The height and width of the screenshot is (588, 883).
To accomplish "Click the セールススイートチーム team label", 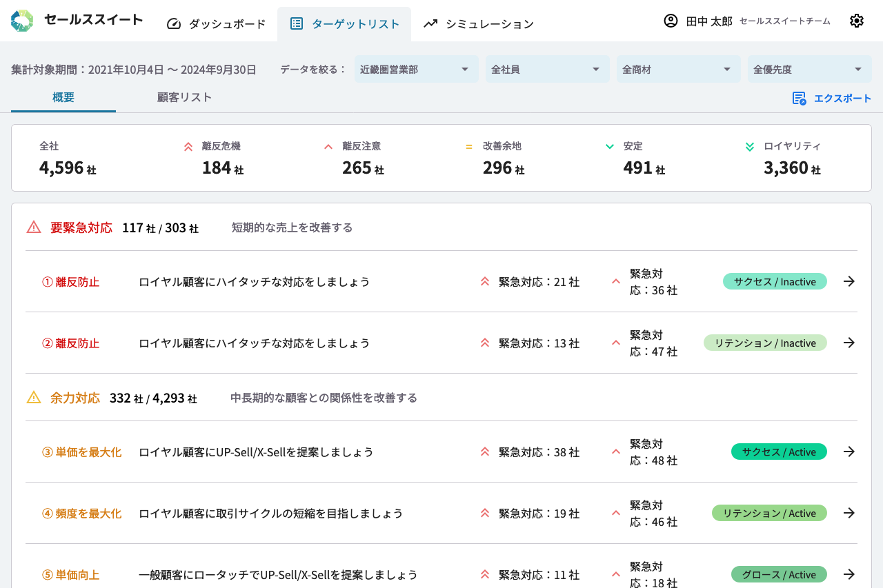I will coord(785,21).
